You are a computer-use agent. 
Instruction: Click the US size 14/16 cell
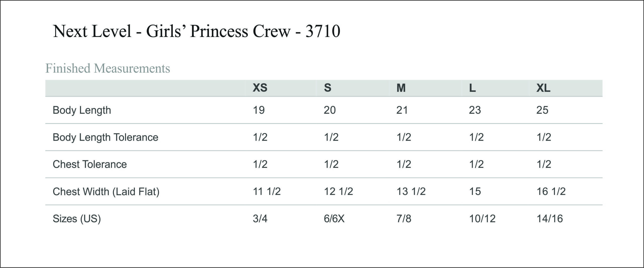click(550, 219)
